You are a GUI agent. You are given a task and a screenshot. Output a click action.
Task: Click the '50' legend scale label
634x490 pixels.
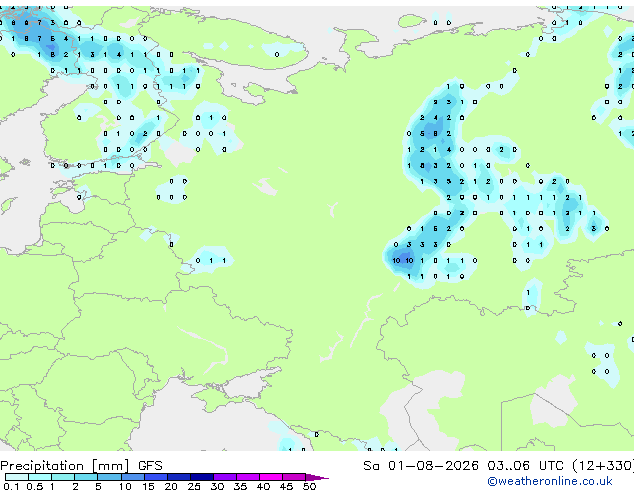tap(309, 486)
